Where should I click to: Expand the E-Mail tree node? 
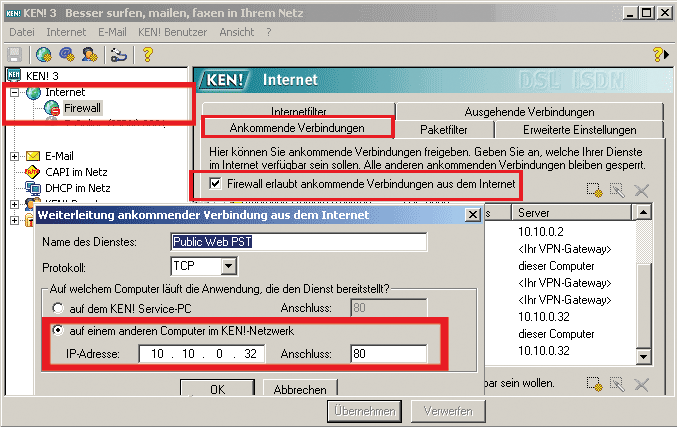click(x=15, y=156)
